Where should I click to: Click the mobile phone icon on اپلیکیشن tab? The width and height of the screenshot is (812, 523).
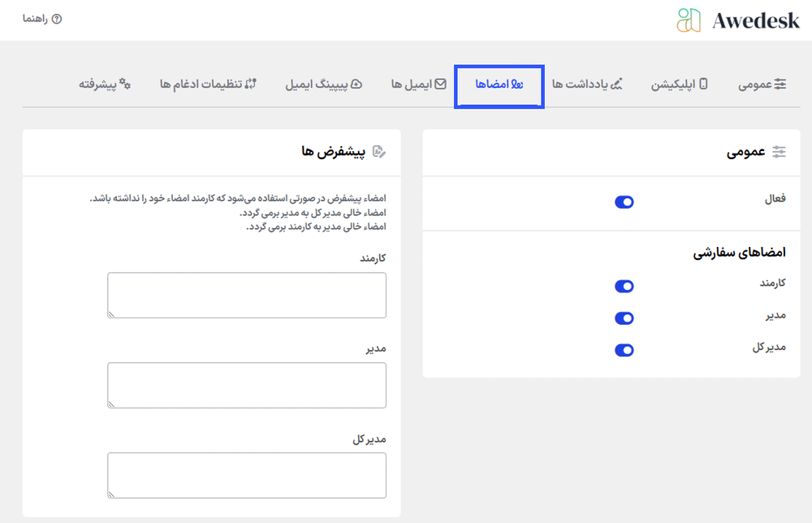coord(703,84)
